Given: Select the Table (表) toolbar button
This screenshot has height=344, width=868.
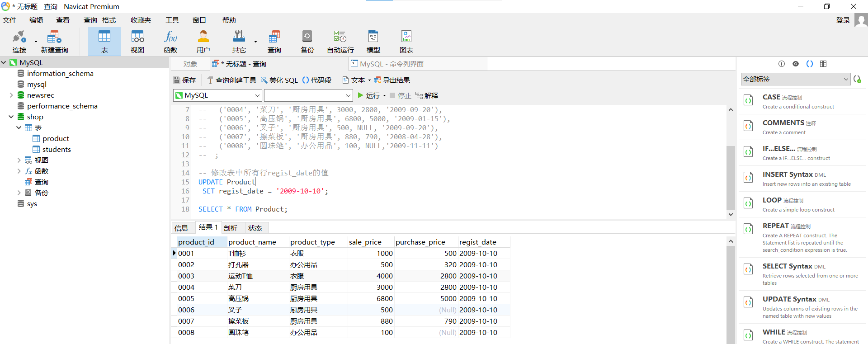Looking at the screenshot, I should click(104, 42).
